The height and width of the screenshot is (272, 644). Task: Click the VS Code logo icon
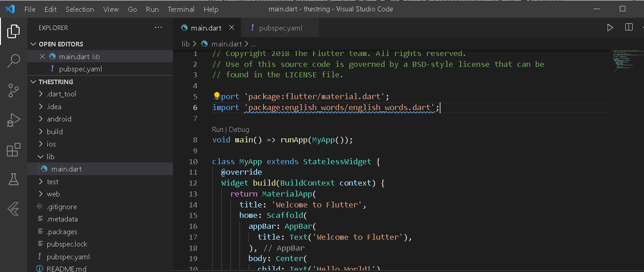pos(10,9)
